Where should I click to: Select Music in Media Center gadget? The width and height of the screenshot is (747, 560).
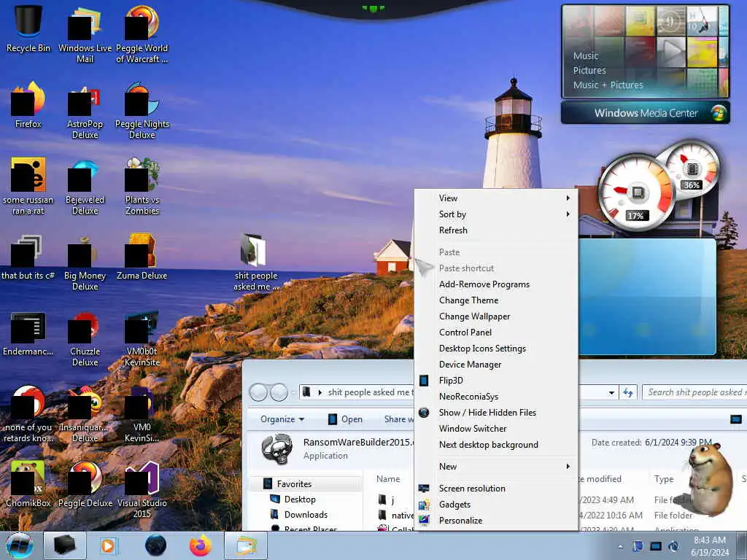pos(586,55)
